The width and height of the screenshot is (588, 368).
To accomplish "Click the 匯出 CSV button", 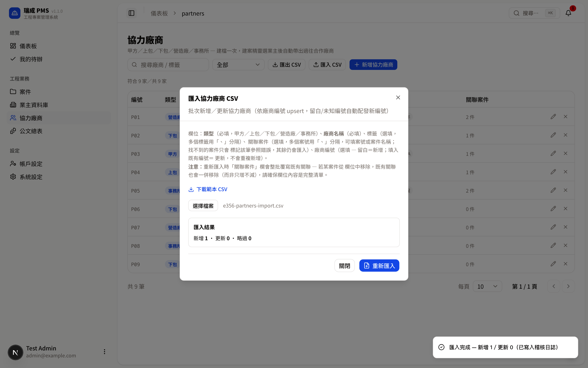I will coord(286,65).
